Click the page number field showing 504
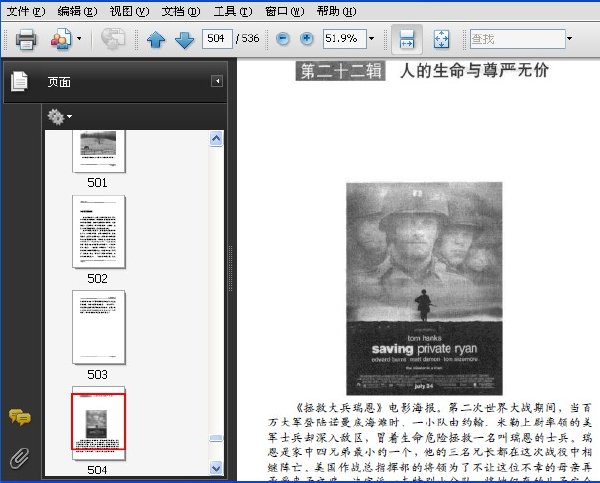 pos(217,39)
